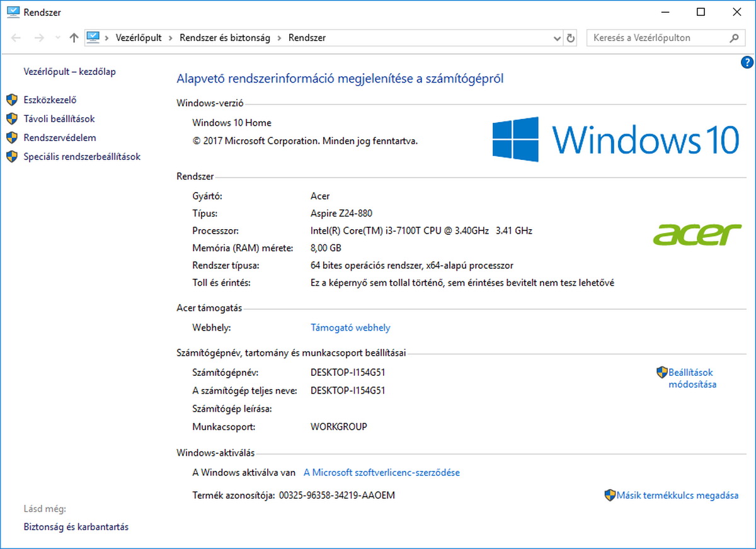Viewport: 756px width, 549px height.
Task: Open Speciális rendszerbeállítások
Action: 82,156
